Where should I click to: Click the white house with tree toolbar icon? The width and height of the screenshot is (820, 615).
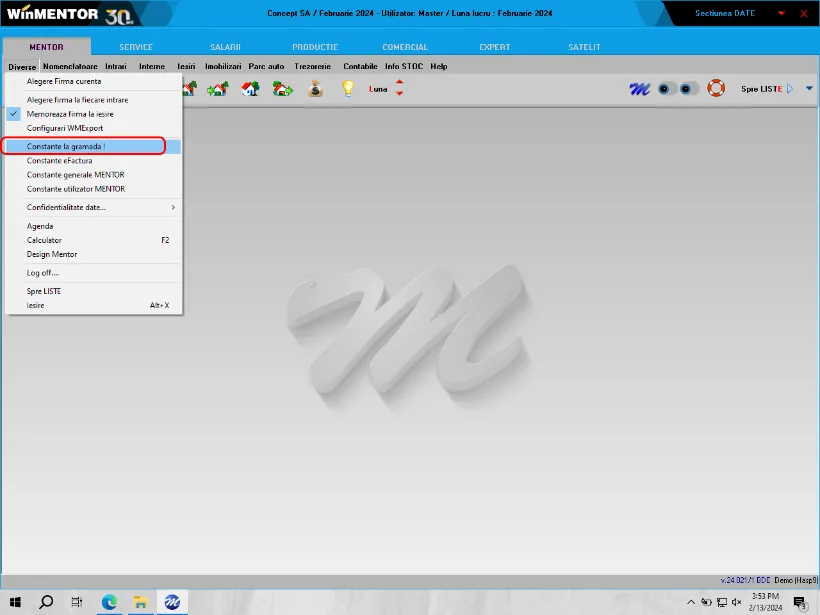(250, 89)
